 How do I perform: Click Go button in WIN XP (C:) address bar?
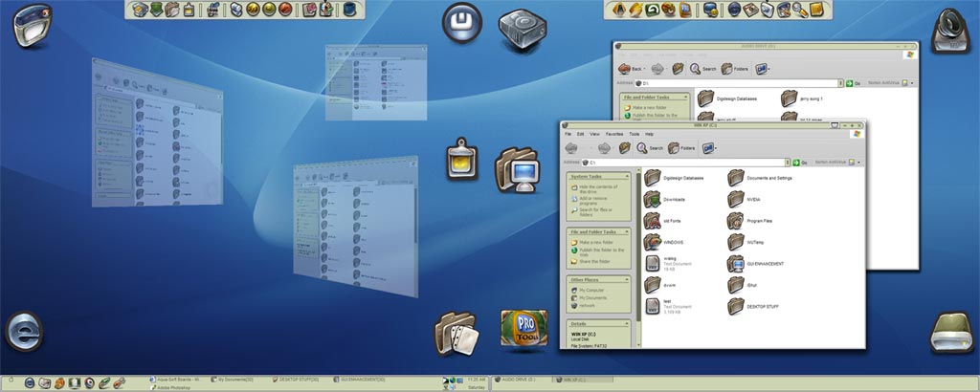799,163
